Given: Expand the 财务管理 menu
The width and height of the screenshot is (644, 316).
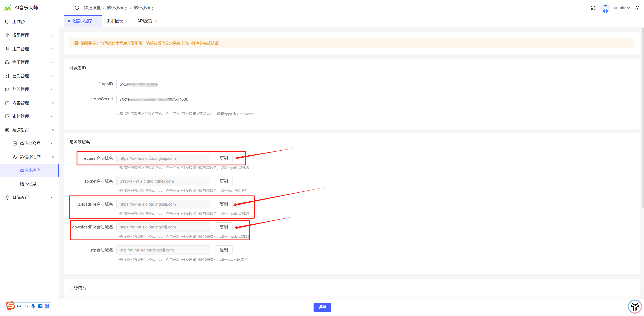Looking at the screenshot, I should click(52, 89).
